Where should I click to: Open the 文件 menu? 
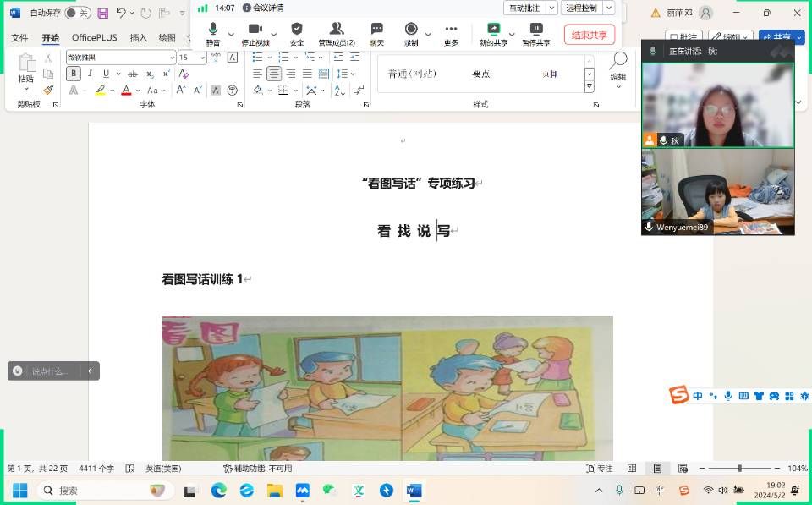[19, 38]
